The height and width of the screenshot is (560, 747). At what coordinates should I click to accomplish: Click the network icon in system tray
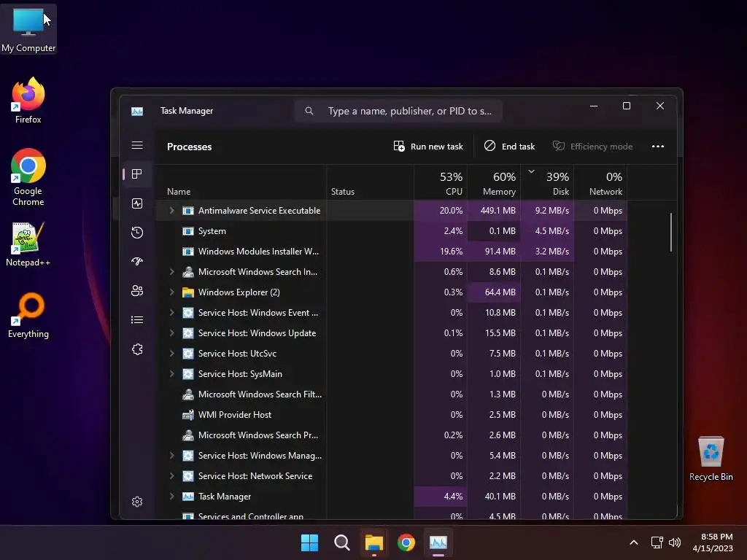click(657, 542)
